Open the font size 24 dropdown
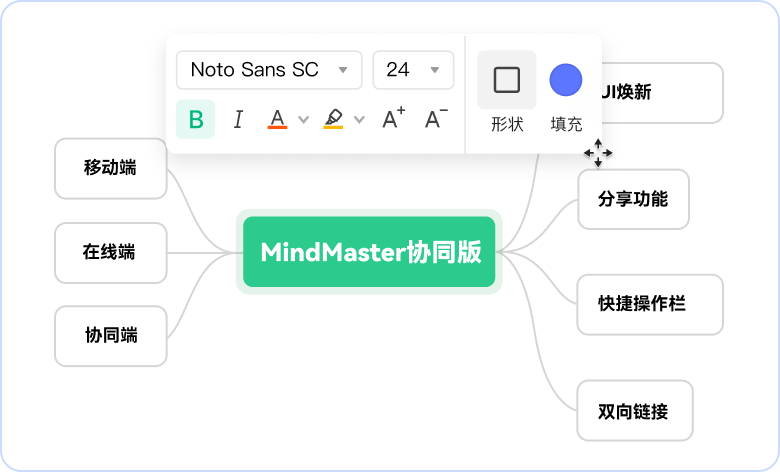 coord(413,70)
